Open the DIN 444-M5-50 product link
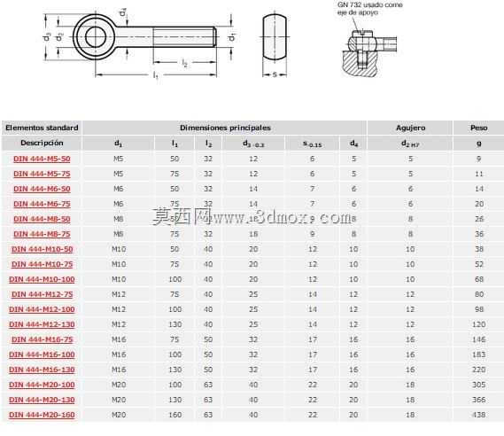 pos(42,159)
